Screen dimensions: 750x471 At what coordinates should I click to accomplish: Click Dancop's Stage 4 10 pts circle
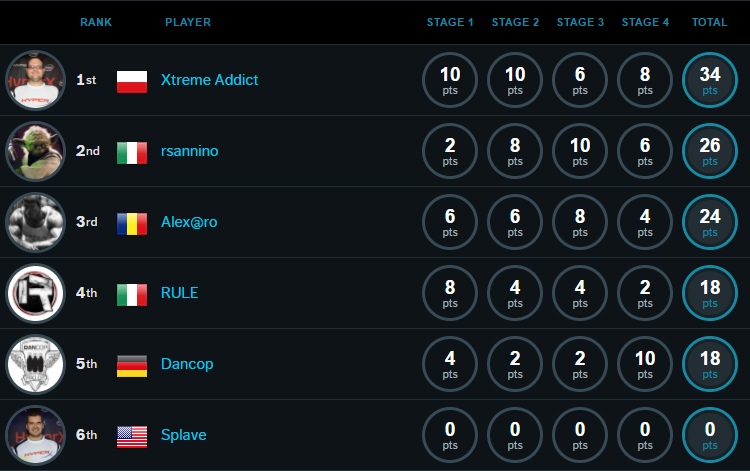[645, 364]
